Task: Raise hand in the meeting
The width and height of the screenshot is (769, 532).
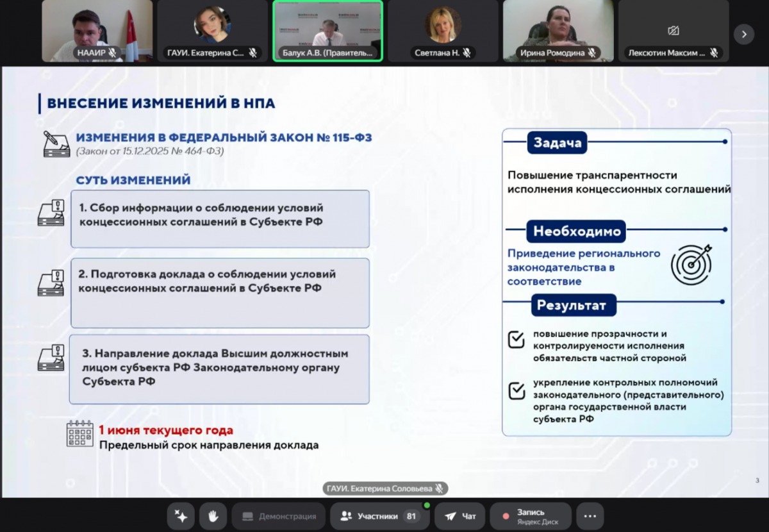Action: (x=213, y=516)
